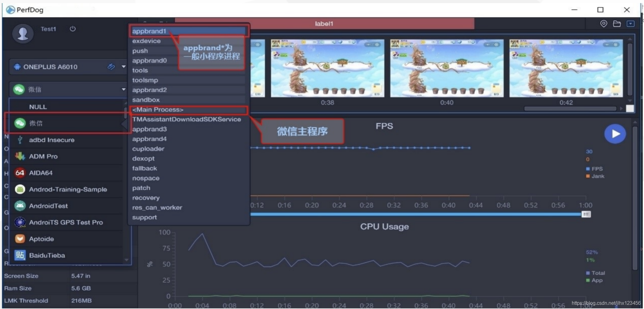Toggle the Total CPU legend series
This screenshot has height=309, width=644.
tap(595, 273)
